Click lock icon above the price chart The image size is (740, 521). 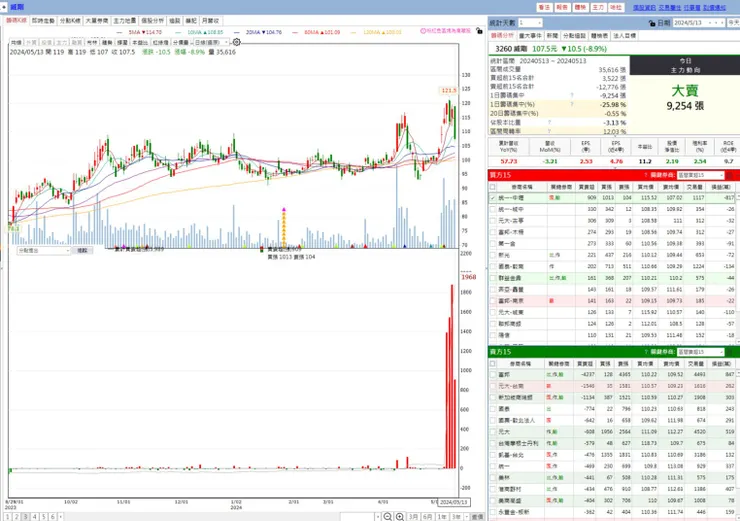click(479, 31)
